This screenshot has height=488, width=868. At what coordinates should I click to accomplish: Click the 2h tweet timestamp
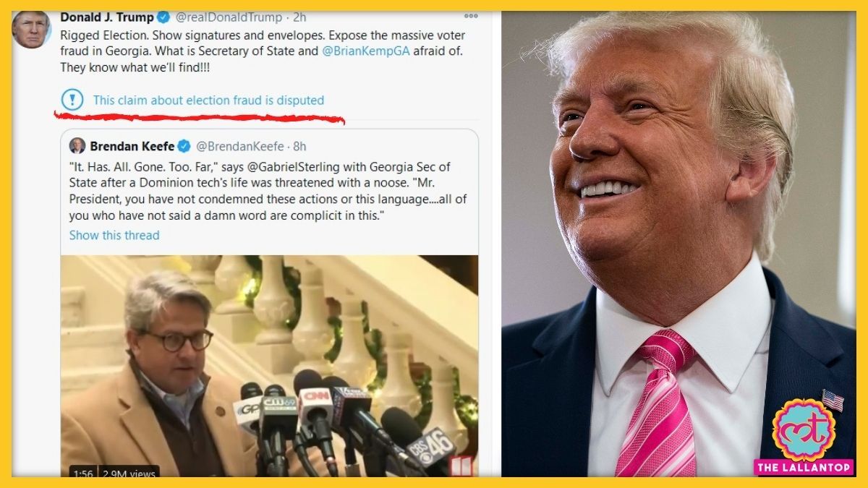(299, 17)
